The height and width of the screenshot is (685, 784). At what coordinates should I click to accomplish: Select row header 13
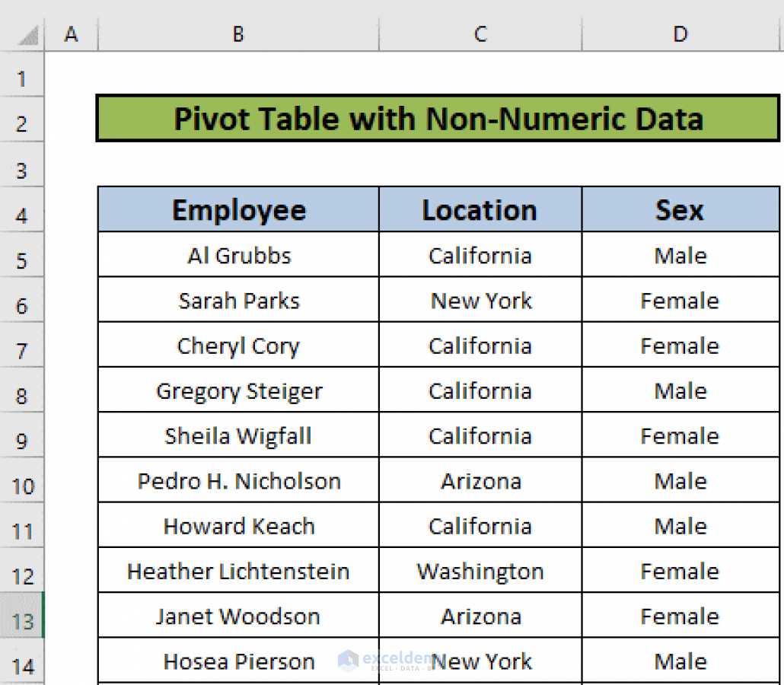[22, 620]
